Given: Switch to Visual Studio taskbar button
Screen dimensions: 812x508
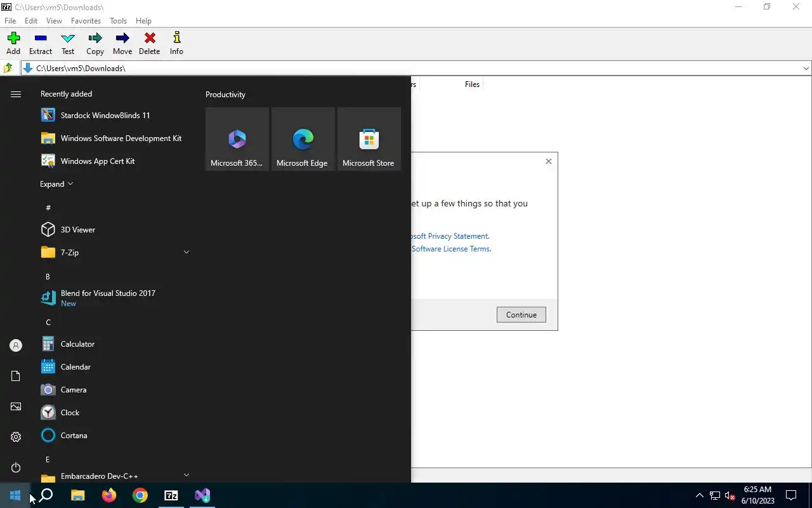Looking at the screenshot, I should pyautogui.click(x=202, y=495).
